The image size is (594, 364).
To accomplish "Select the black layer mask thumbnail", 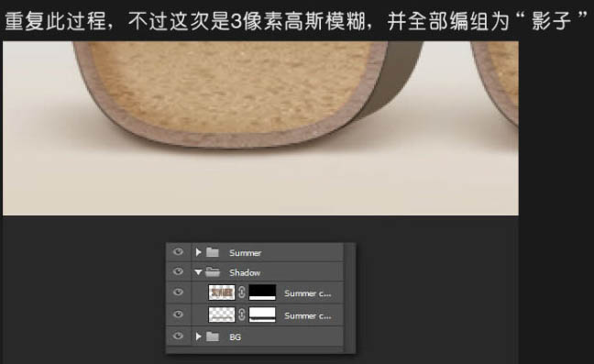I will (x=262, y=292).
